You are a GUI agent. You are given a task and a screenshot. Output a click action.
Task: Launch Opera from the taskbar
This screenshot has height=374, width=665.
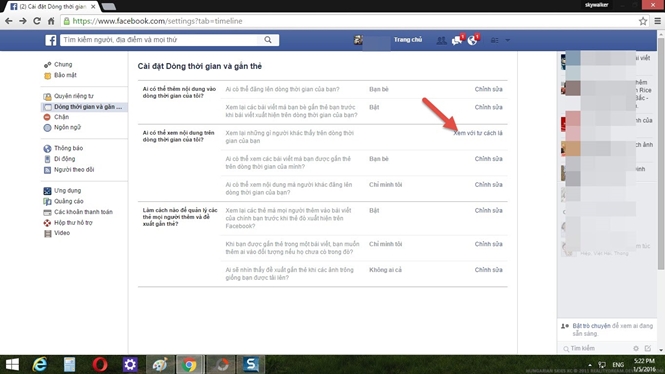(x=100, y=365)
